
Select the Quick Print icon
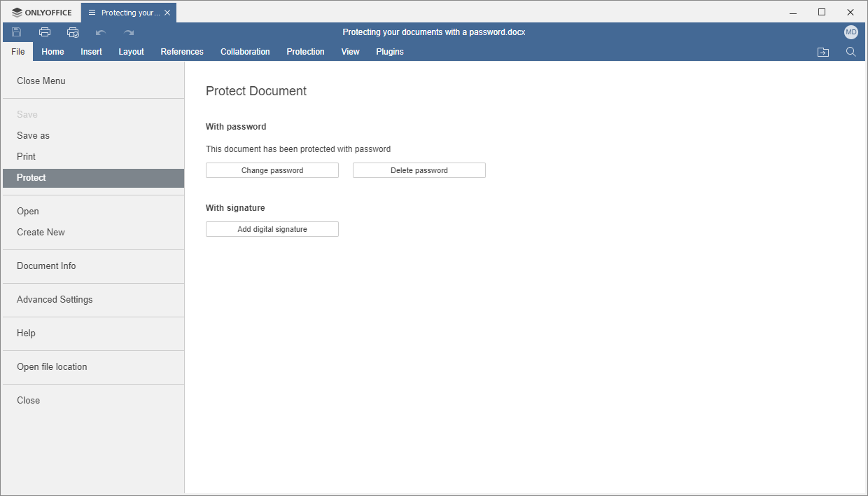[72, 32]
